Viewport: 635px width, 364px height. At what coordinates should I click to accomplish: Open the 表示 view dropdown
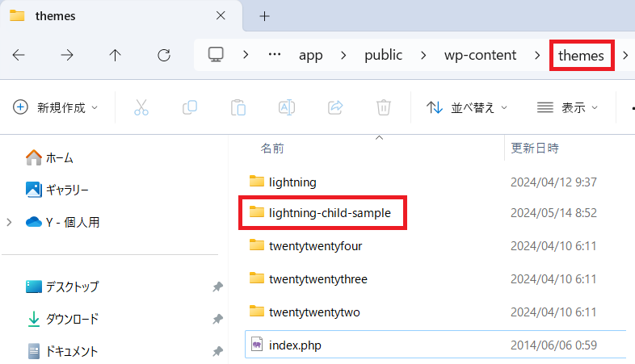click(x=567, y=107)
